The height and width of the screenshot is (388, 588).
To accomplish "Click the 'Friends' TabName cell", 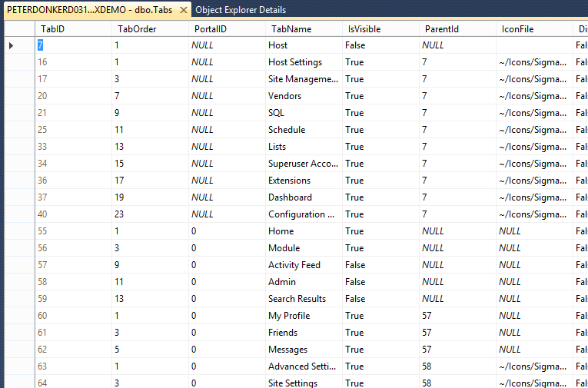I will pos(304,333).
